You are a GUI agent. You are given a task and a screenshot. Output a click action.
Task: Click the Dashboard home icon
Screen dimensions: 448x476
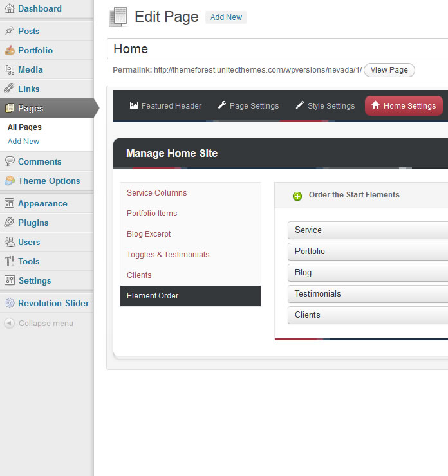pyautogui.click(x=10, y=9)
